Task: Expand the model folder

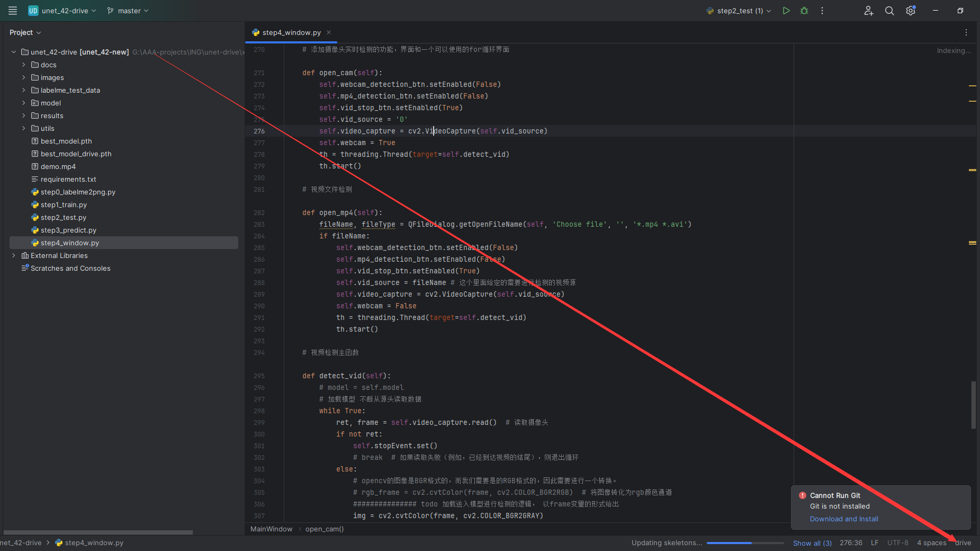Action: point(23,103)
